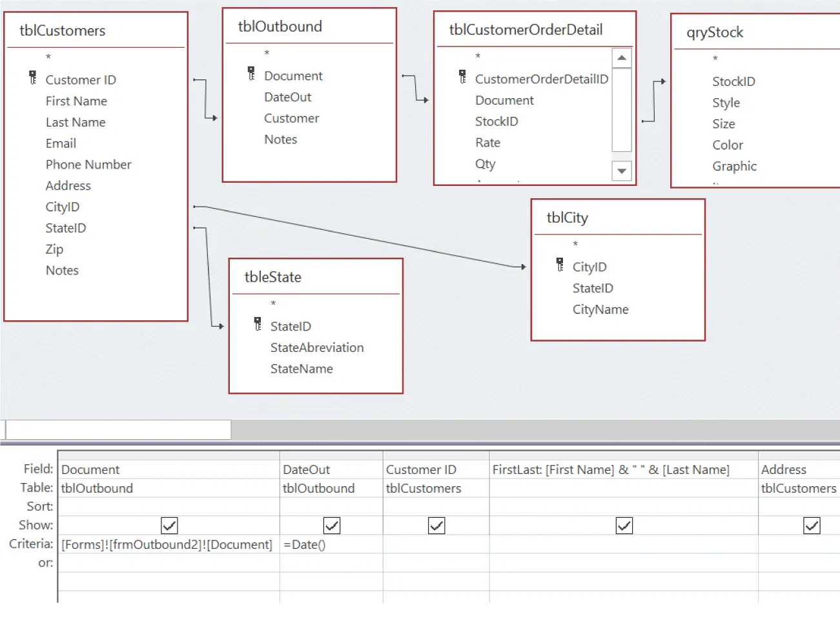Viewport: 840px width, 627px height.
Task: Click the primary key icon beside Customer ID
Action: pos(33,78)
